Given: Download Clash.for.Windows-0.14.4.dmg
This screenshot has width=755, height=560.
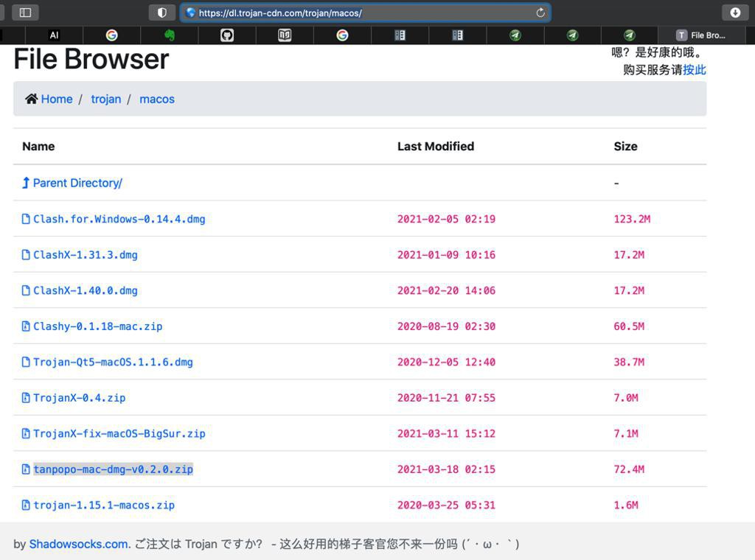Looking at the screenshot, I should 119,220.
